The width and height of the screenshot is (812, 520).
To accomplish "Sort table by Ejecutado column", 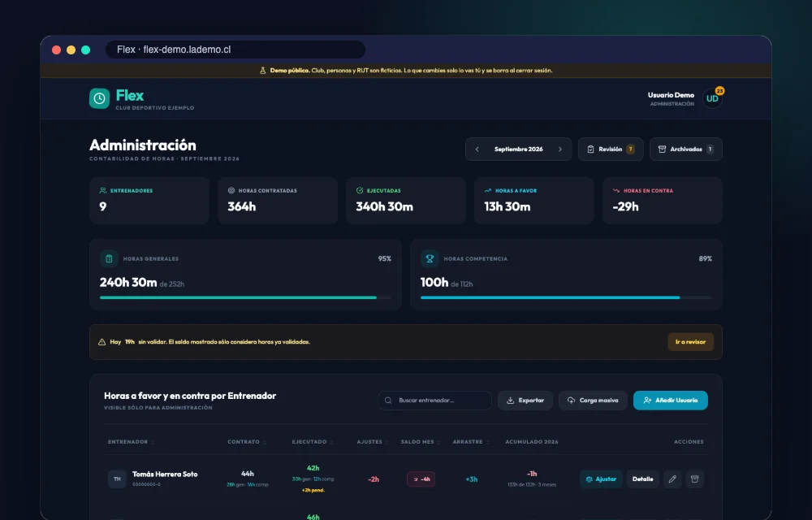I will click(313, 442).
